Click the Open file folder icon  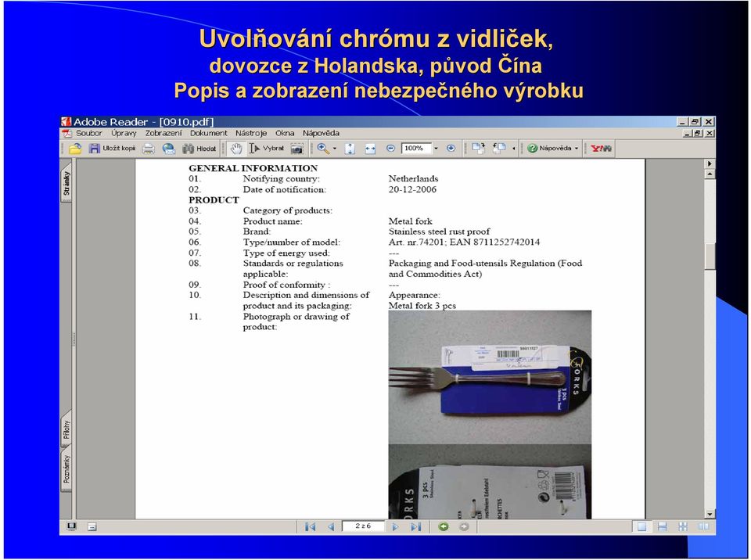75,149
